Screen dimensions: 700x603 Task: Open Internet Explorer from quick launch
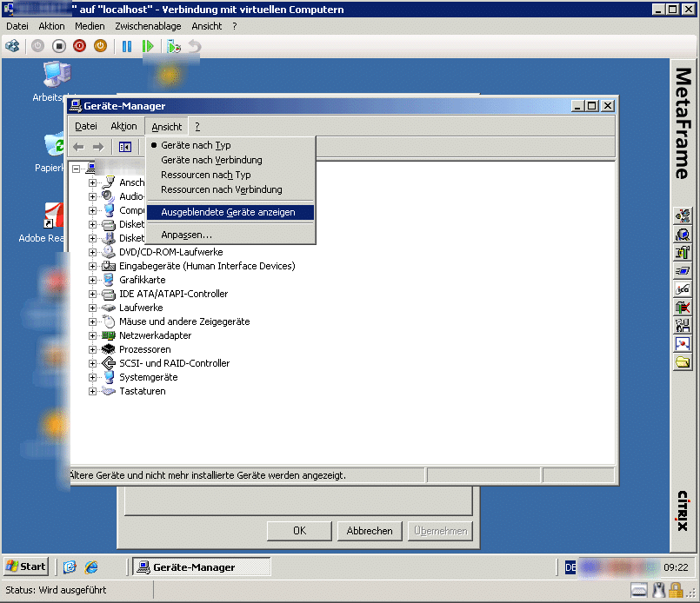[91, 567]
